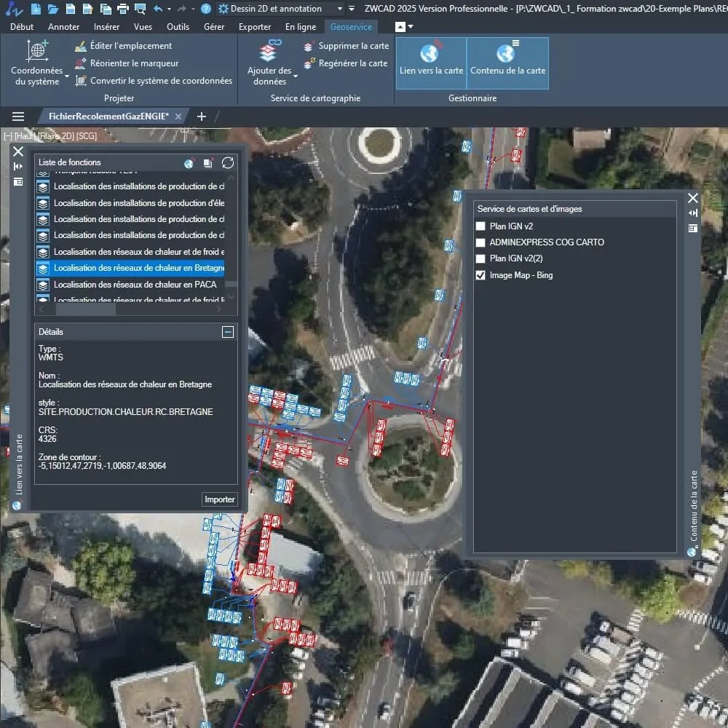Screen dimensions: 728x728
Task: Close the Contenu de la carte palette
Action: [693, 198]
